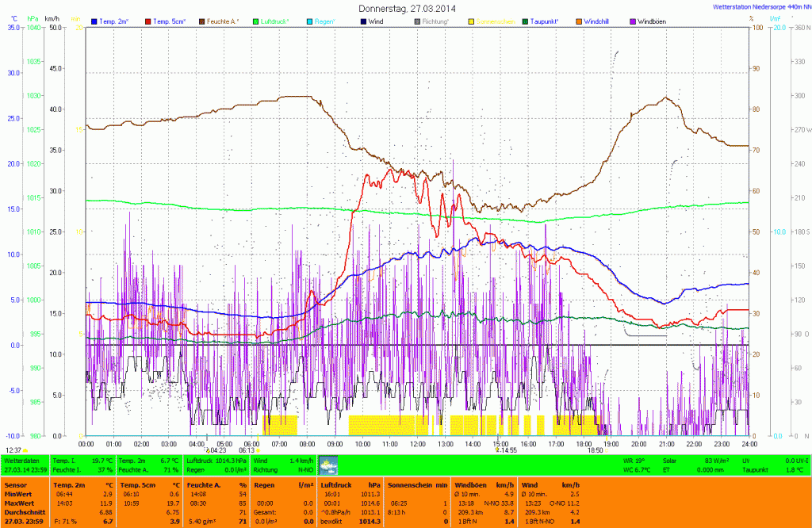Click the dark blue Wind legend swatch
812x528 pixels.
click(364, 21)
